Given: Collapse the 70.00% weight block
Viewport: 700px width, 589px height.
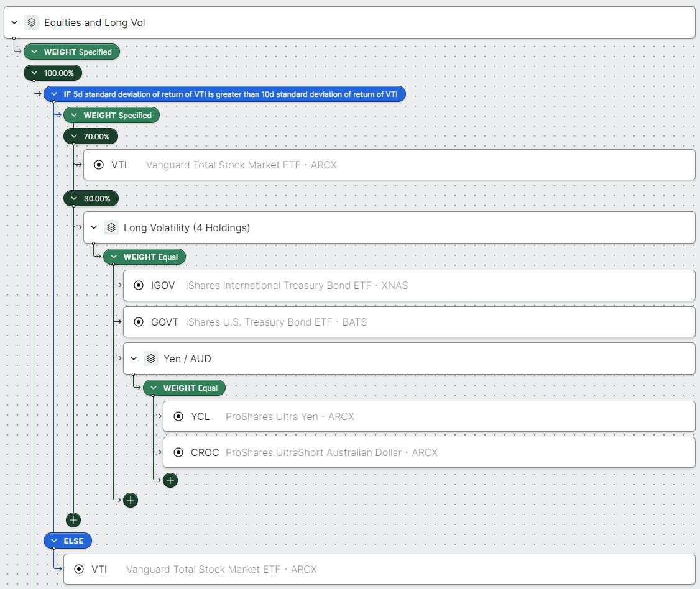Looking at the screenshot, I should [x=74, y=137].
